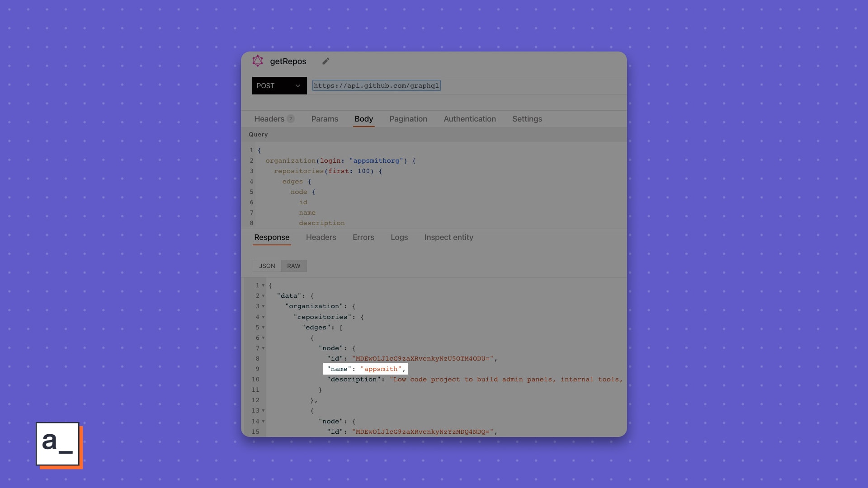Open the POST method dropdown

point(279,86)
